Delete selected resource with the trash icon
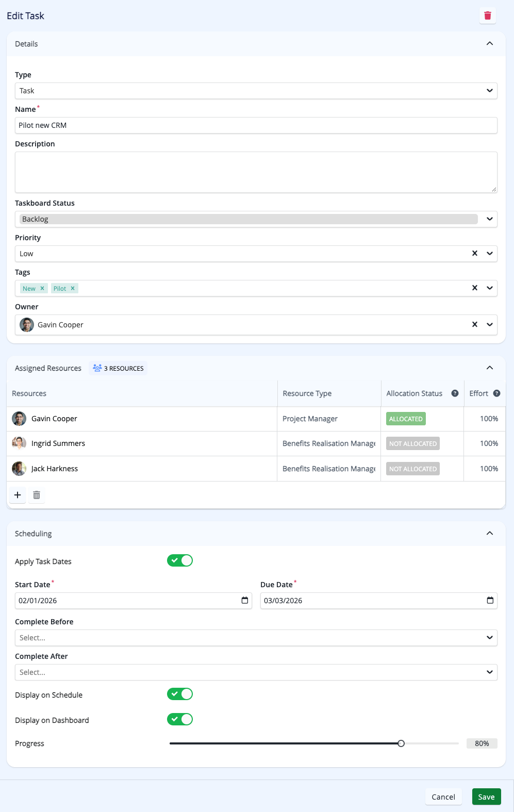The width and height of the screenshot is (514, 812). pyautogui.click(x=37, y=495)
